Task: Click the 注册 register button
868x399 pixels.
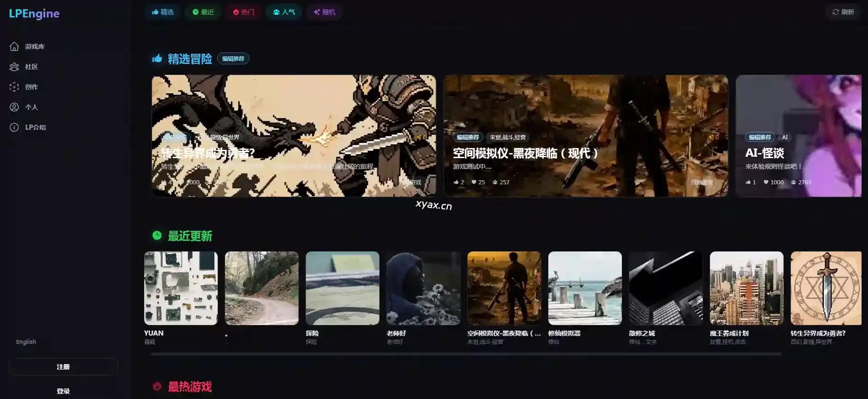Action: (x=63, y=367)
